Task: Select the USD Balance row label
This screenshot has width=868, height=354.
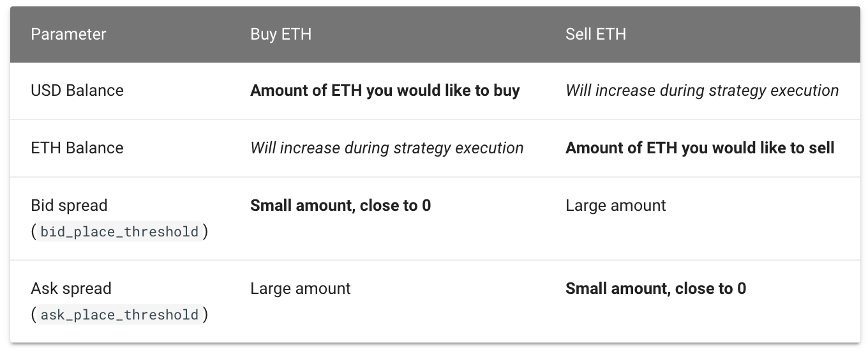Action: click(x=77, y=91)
